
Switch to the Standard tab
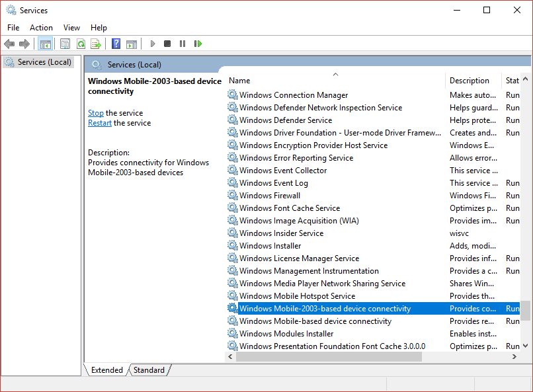(x=149, y=370)
